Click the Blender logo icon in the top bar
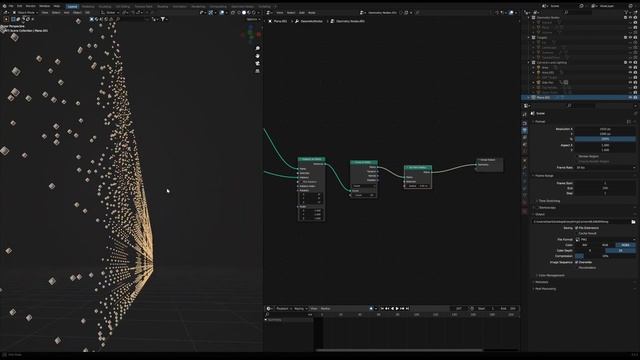The image size is (640, 360). click(x=4, y=6)
